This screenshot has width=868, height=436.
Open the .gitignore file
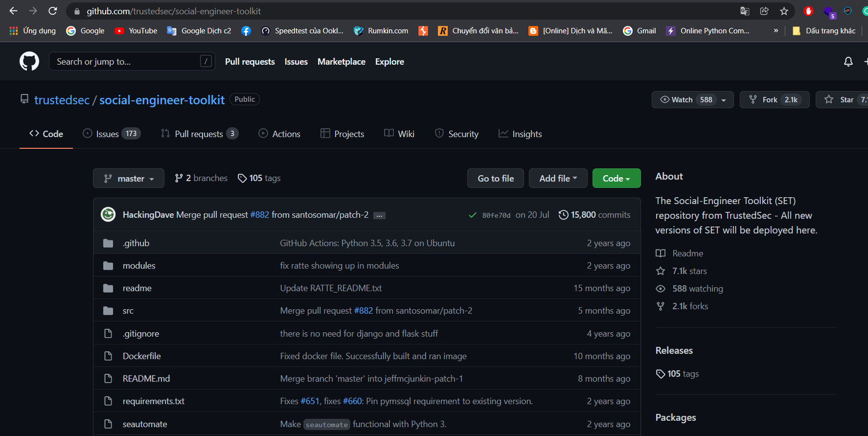coord(141,333)
